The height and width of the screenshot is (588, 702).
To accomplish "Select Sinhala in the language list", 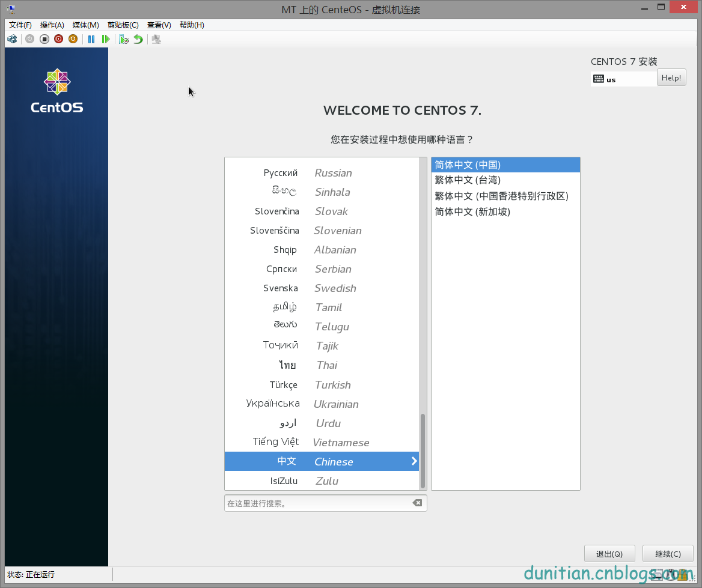I will [x=322, y=192].
